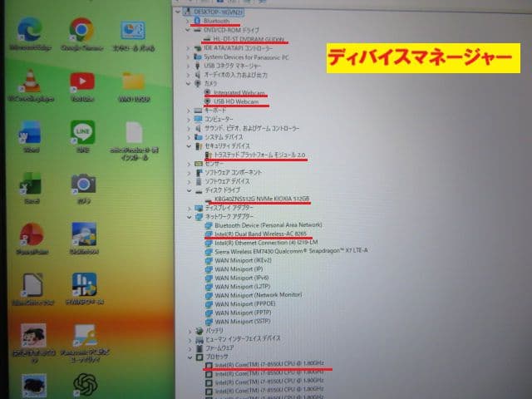532x399 pixels.
Task: Select WAN Miniport (Network Monitor)
Action: point(259,295)
